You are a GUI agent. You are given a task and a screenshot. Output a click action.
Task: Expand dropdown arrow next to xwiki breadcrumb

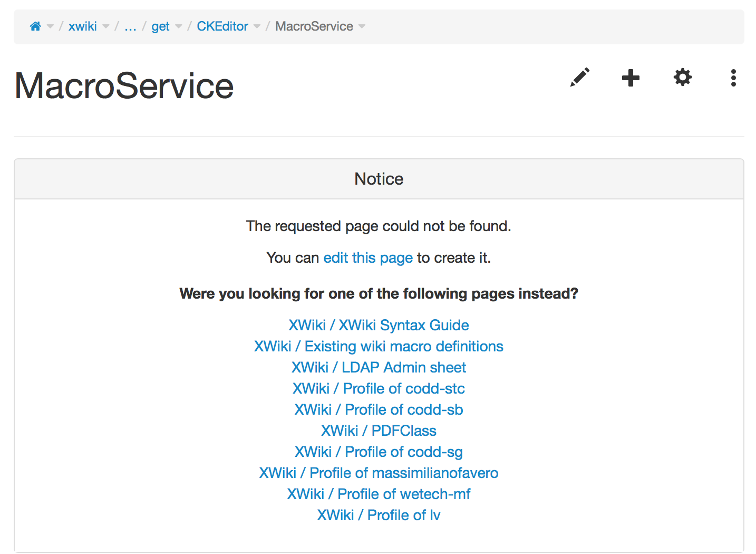tap(106, 26)
